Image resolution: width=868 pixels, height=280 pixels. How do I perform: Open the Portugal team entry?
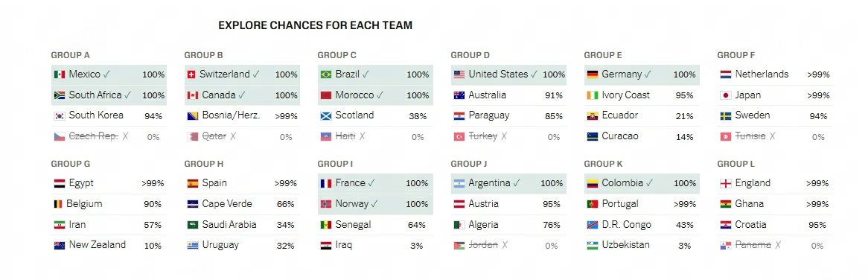[642, 203]
